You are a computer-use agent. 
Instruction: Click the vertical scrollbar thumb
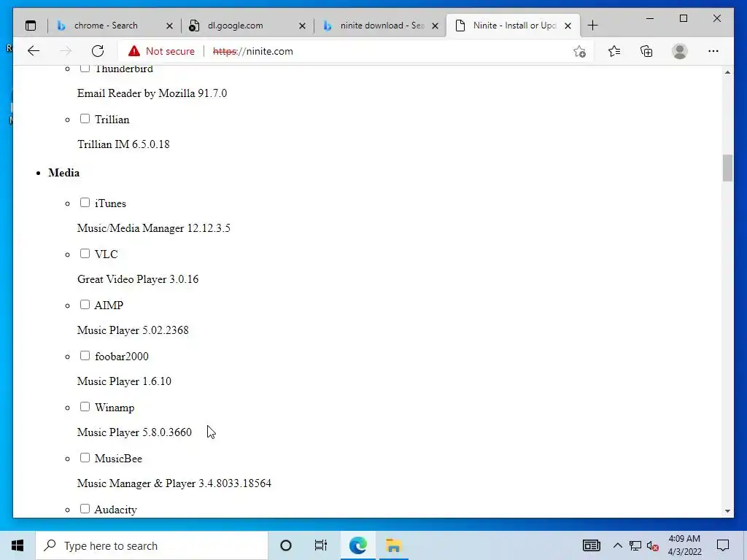[727, 168]
